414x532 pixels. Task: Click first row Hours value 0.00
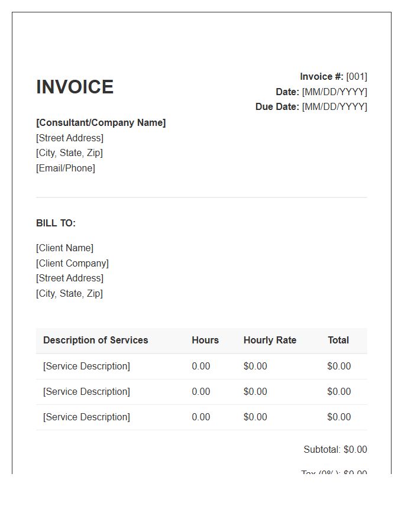coord(201,366)
